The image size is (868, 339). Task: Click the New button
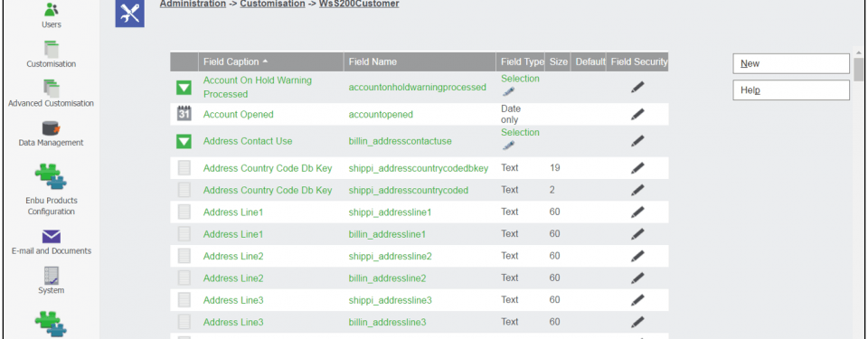[791, 63]
